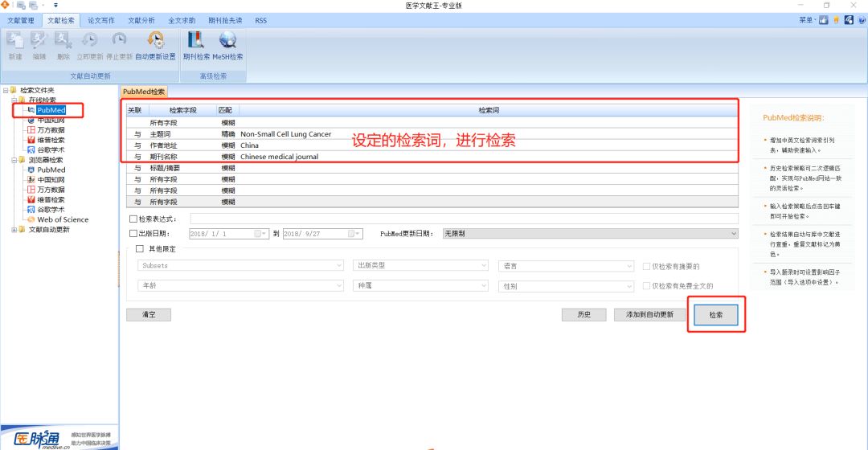
Task: Switch to 论文写作 tab
Action: [x=101, y=20]
